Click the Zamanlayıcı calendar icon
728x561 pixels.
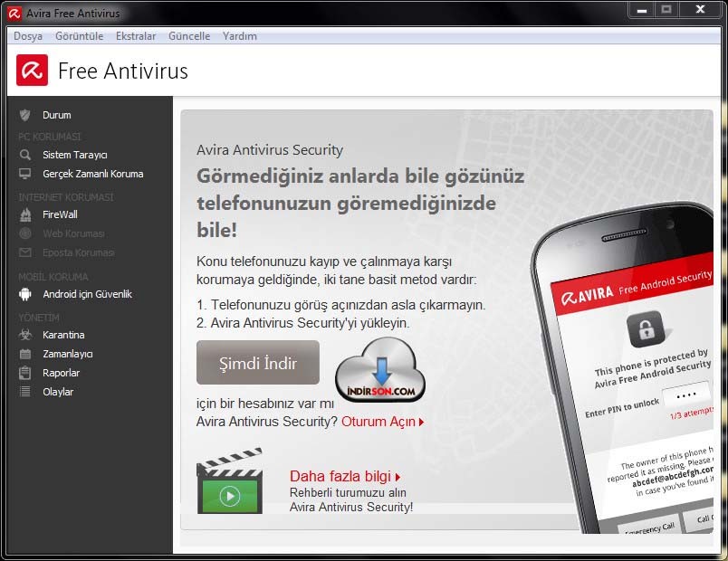click(25, 354)
